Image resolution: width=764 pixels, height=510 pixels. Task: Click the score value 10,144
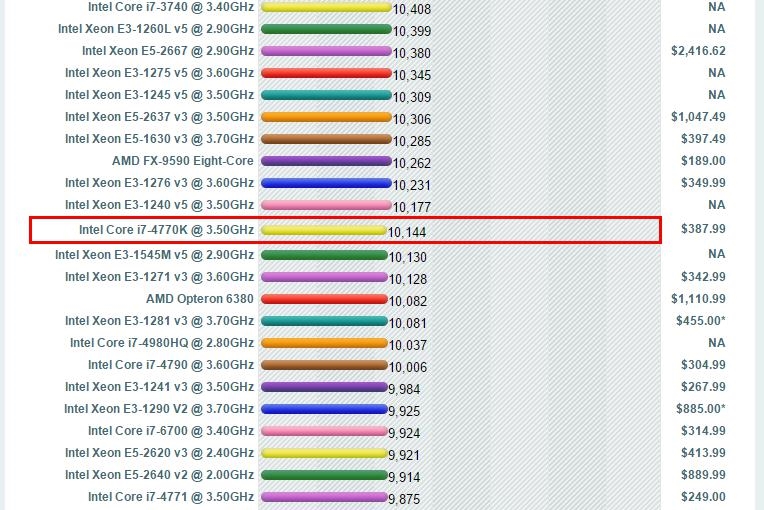[x=407, y=232]
